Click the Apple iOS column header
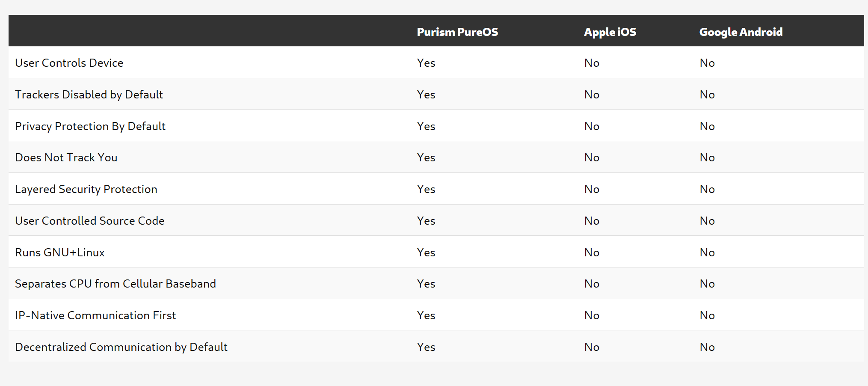Viewport: 868px width, 386px height. tap(610, 32)
